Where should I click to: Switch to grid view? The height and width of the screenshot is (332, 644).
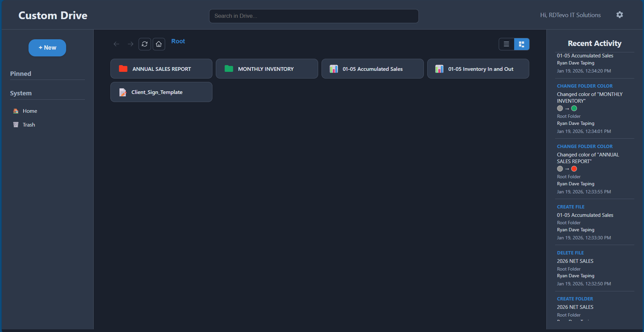coord(522,44)
